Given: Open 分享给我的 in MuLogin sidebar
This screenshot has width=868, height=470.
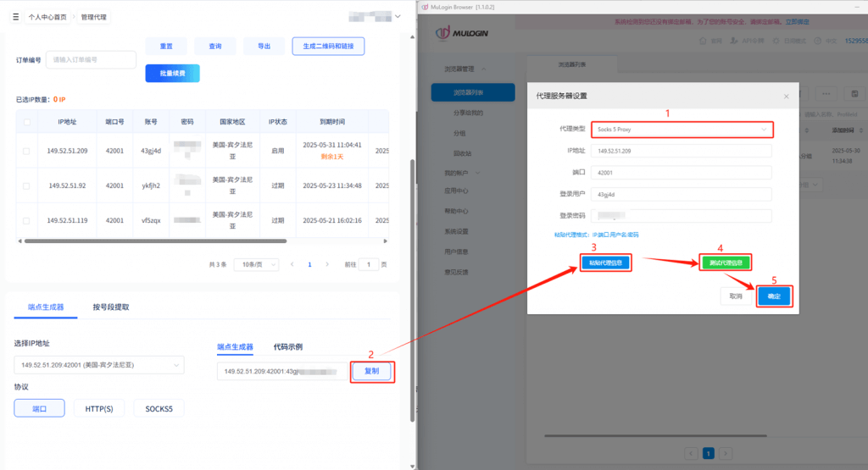Looking at the screenshot, I should click(468, 113).
